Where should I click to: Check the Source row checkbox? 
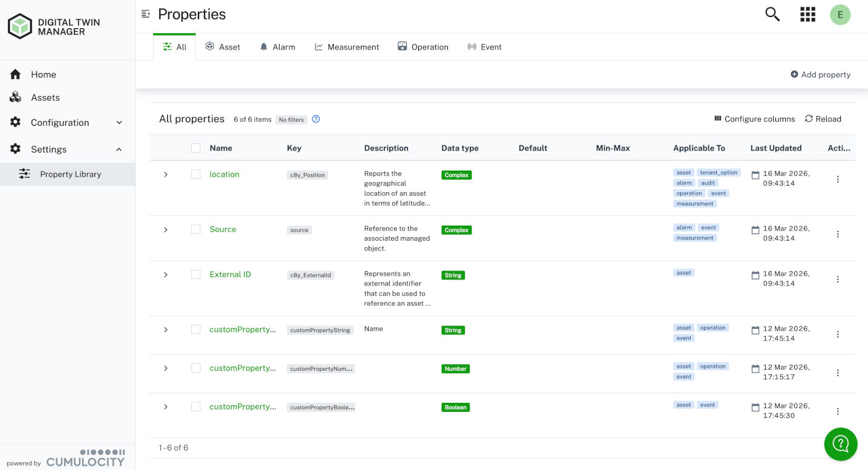pos(196,229)
